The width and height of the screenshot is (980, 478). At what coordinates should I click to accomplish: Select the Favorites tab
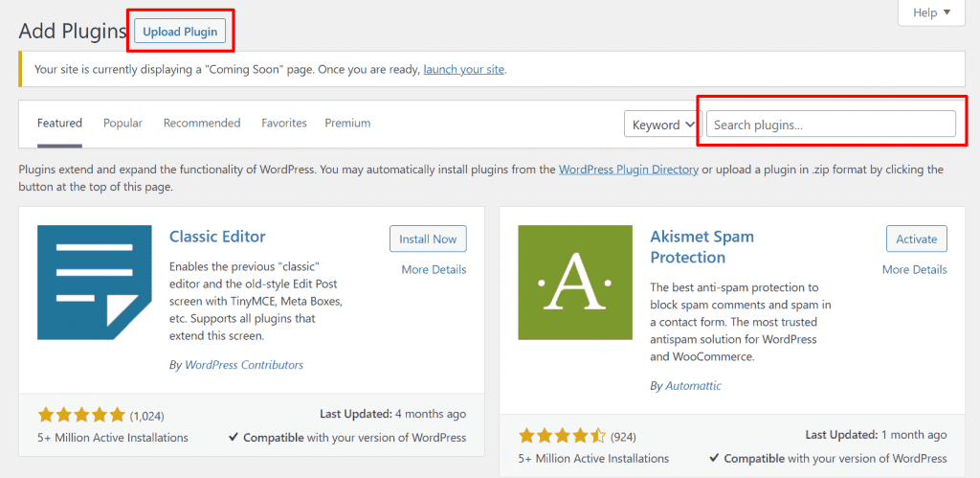(283, 124)
